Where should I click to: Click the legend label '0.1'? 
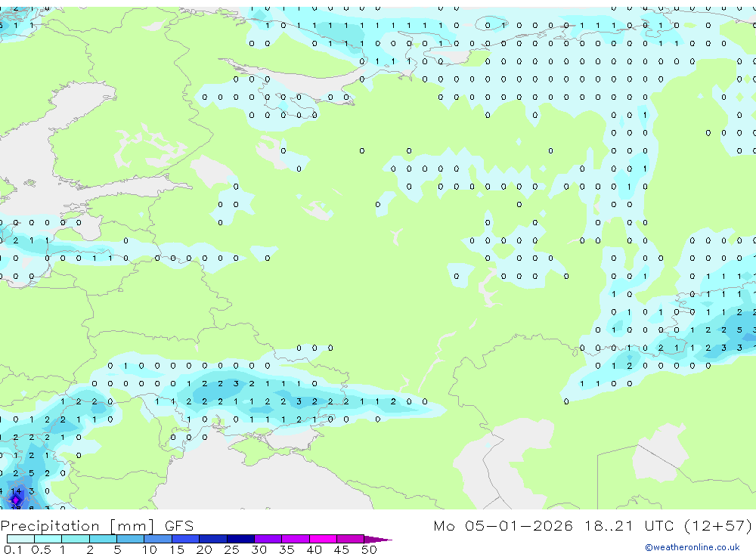tap(13, 549)
